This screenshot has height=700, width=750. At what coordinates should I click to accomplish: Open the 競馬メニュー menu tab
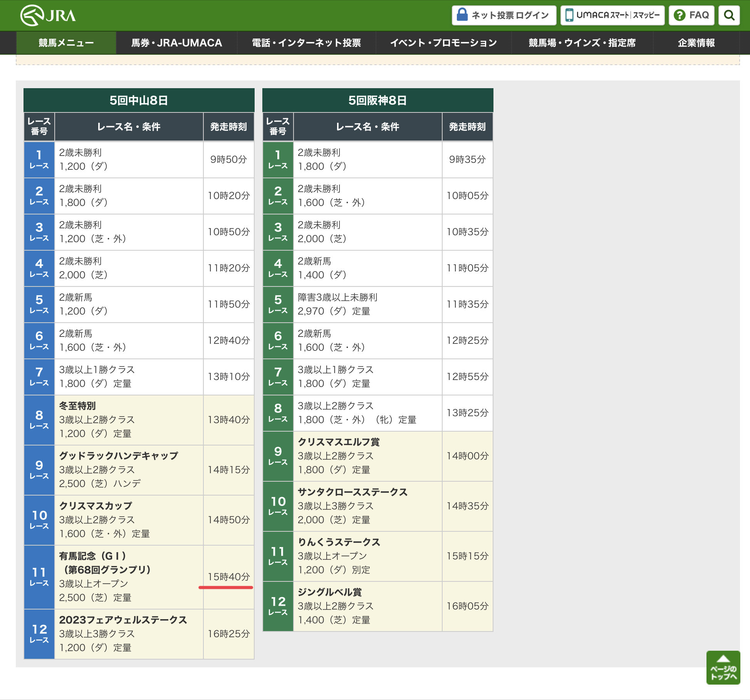point(66,43)
